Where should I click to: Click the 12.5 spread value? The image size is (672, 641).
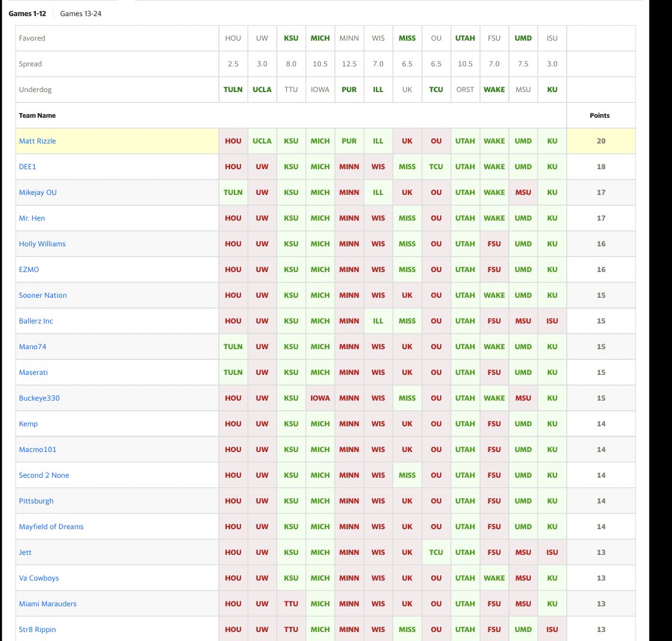349,64
